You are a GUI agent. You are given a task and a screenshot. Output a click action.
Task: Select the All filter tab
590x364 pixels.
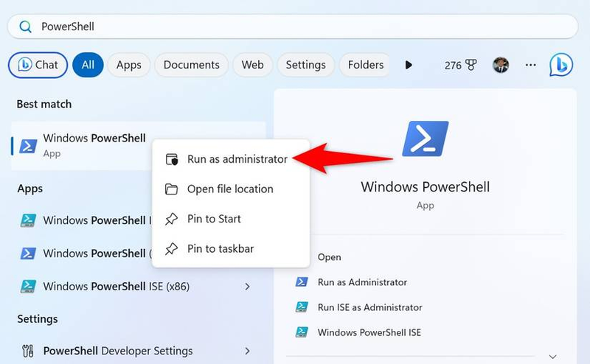[x=88, y=65]
